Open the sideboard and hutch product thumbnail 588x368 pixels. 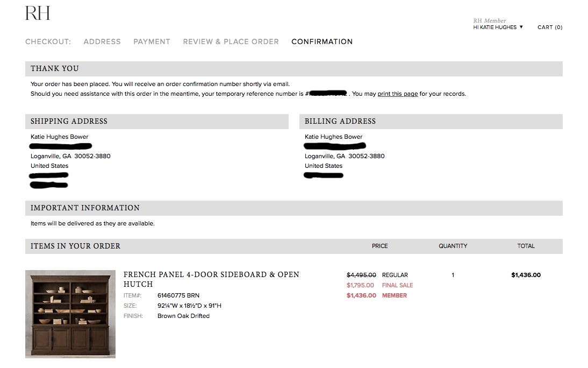tap(70, 314)
